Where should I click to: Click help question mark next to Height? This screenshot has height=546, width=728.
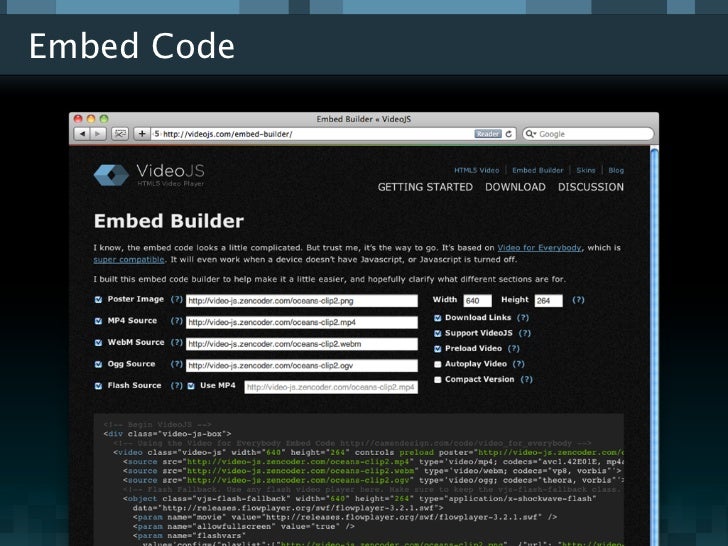click(x=578, y=300)
